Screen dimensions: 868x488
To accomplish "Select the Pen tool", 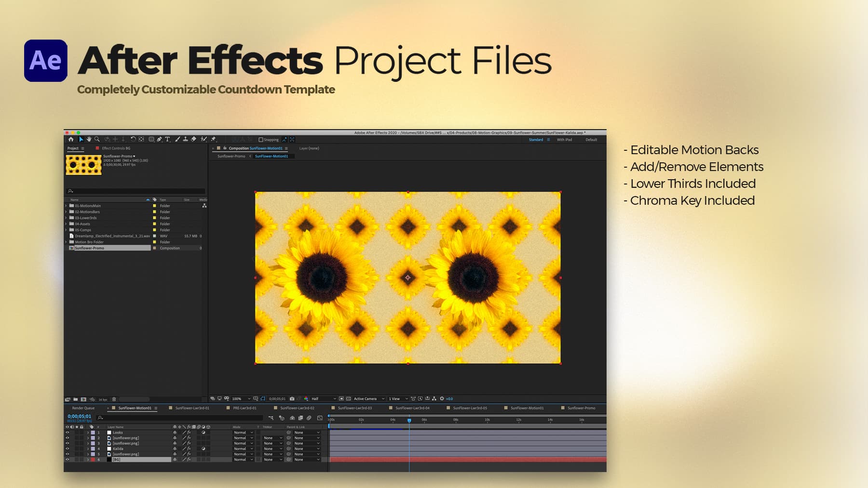I will click(x=159, y=139).
